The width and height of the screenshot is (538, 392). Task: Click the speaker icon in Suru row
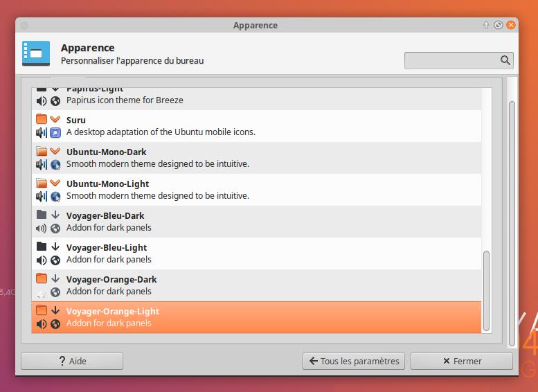pyautogui.click(x=41, y=132)
